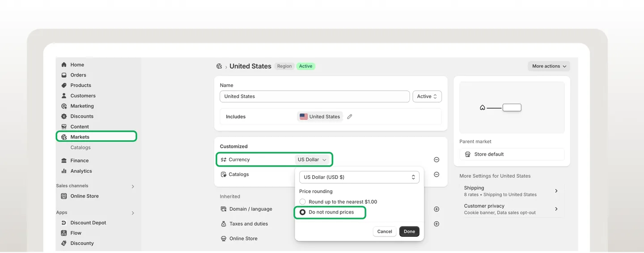Click the Analytics bar chart icon

pyautogui.click(x=64, y=171)
